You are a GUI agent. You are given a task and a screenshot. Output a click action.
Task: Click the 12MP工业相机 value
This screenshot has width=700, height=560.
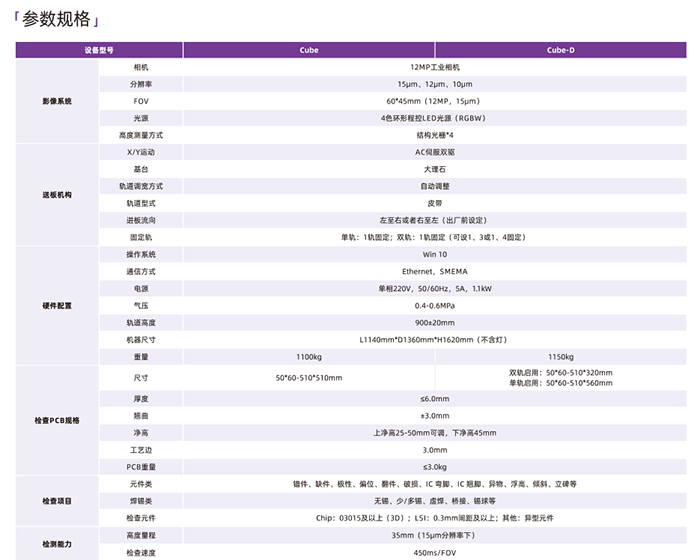[435, 67]
